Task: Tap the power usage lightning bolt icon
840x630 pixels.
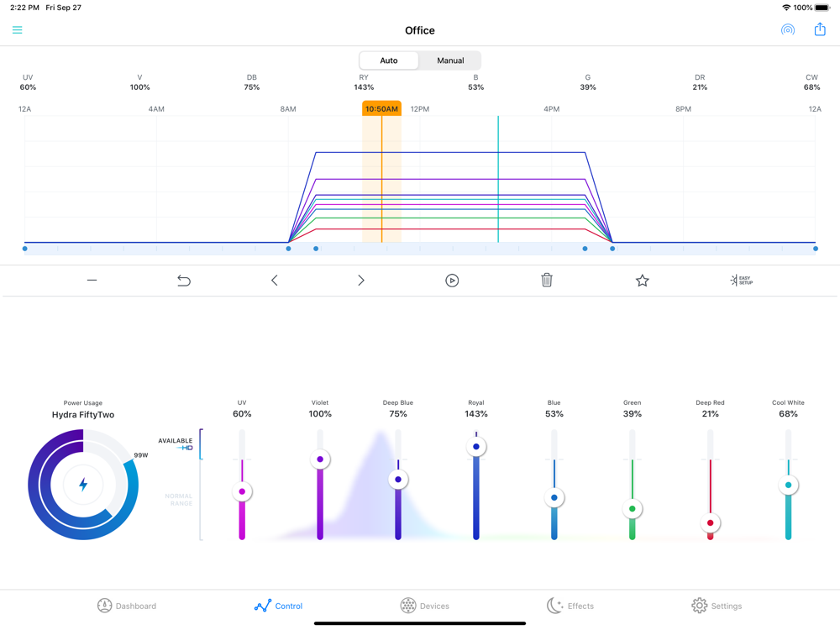Action: click(x=83, y=485)
